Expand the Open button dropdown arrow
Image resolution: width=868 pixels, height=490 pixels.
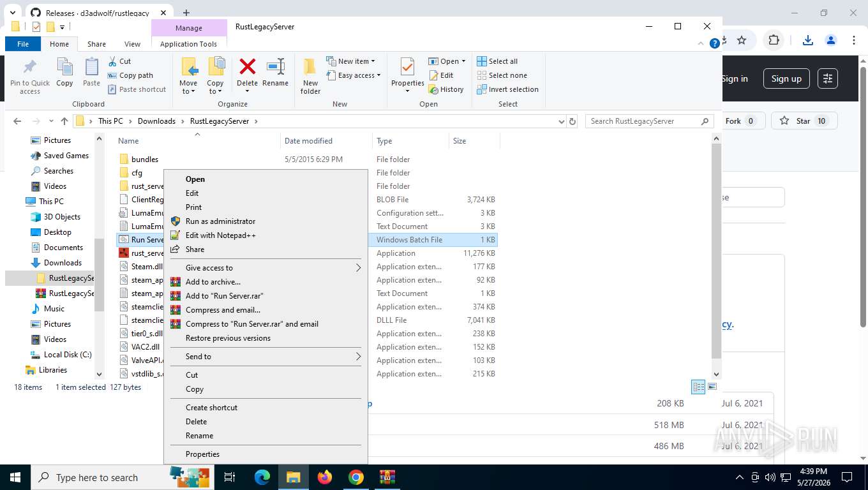463,61
